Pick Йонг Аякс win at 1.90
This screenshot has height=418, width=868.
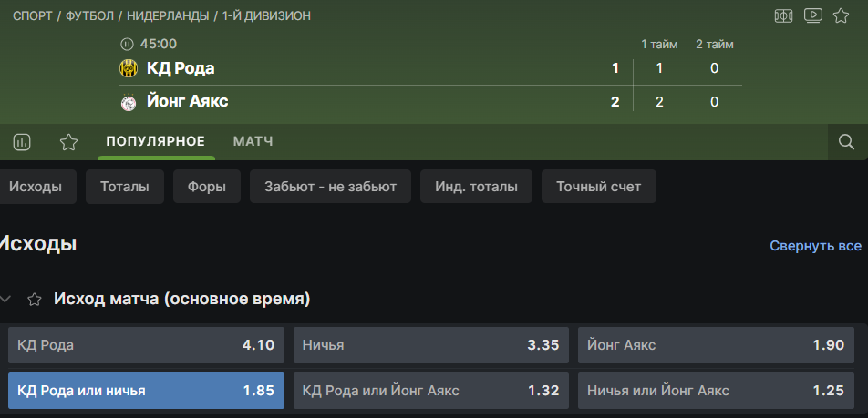click(718, 345)
